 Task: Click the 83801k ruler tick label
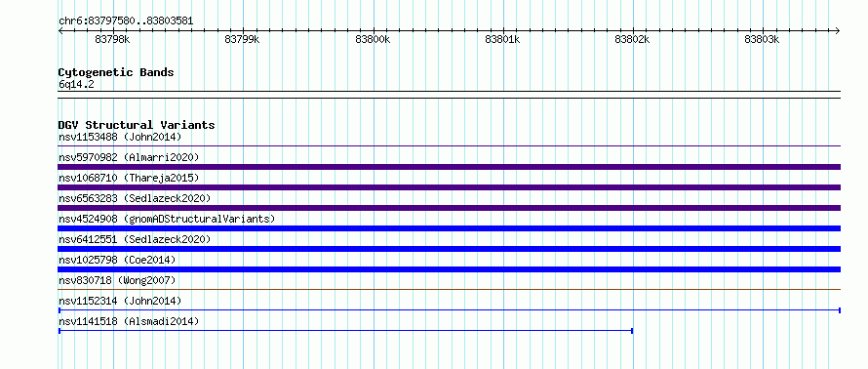pos(502,39)
